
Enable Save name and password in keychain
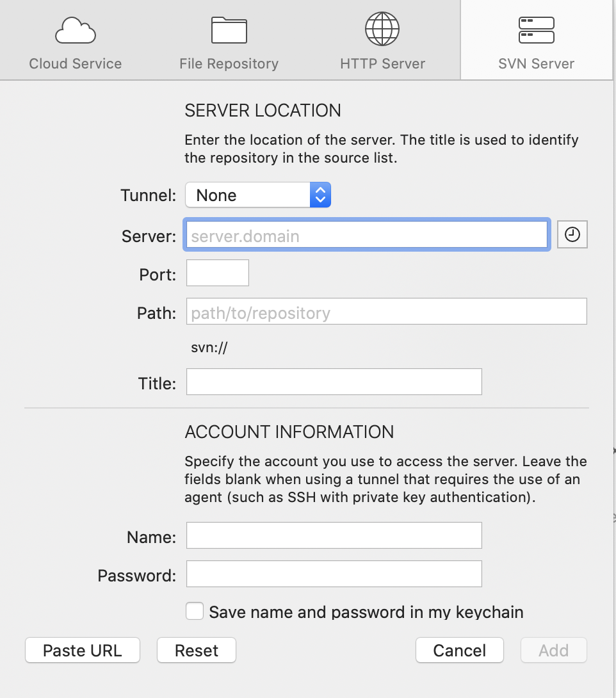(x=195, y=611)
